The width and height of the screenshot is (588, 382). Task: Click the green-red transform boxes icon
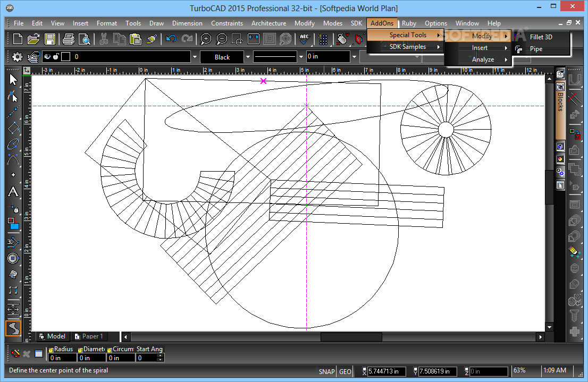(574, 133)
